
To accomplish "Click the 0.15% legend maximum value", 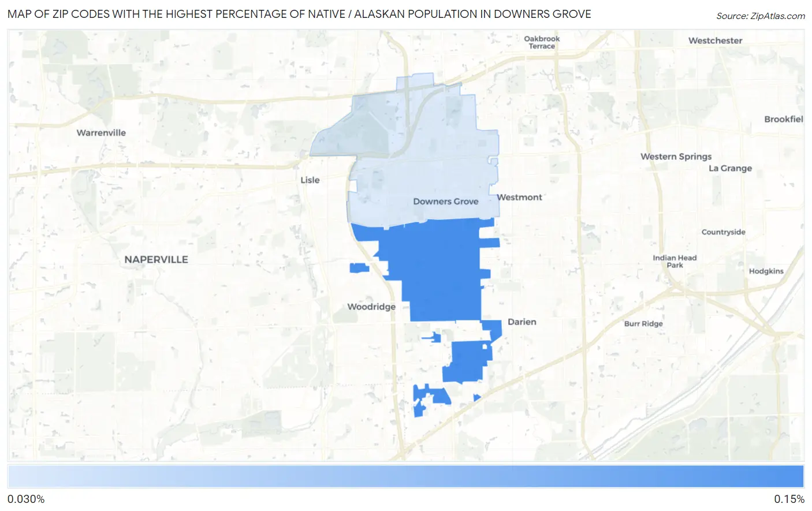I will (x=789, y=499).
